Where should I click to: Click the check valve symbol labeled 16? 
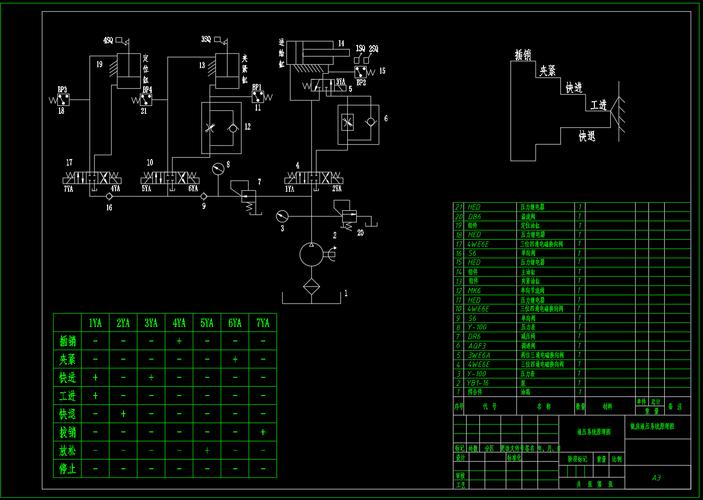pos(110,196)
